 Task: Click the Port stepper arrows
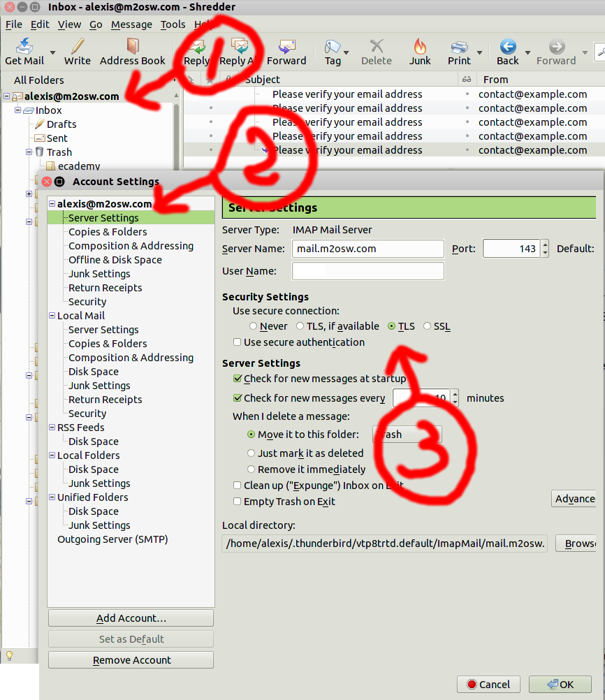[545, 249]
